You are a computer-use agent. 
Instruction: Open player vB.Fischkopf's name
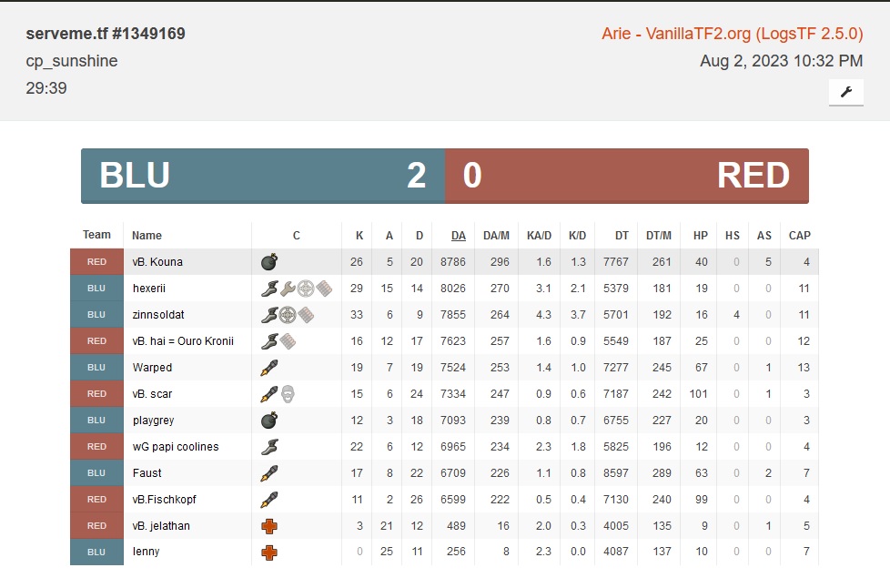point(164,500)
